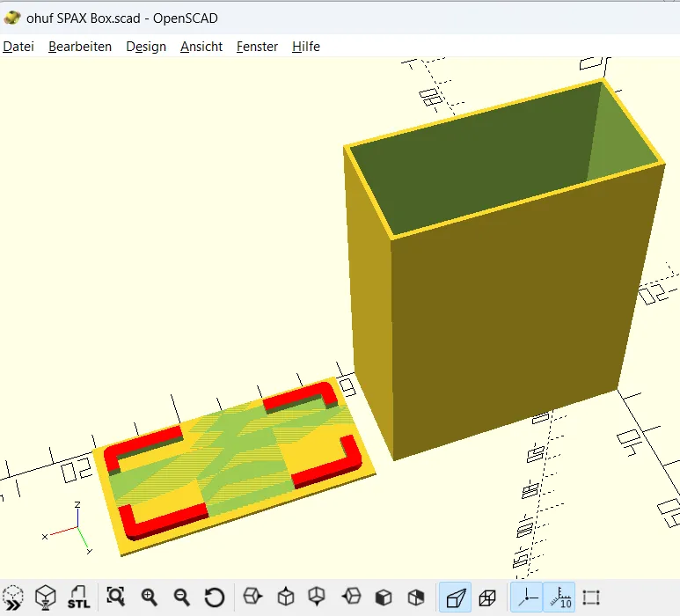Export the design as STL
Viewport: 680px width, 616px height.
[x=78, y=598]
